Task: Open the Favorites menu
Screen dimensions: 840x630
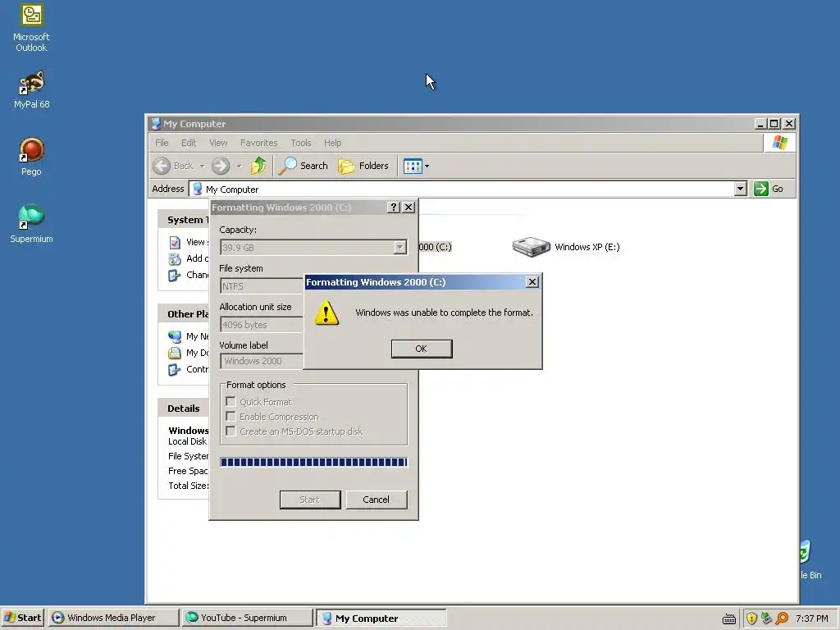Action: click(x=258, y=143)
